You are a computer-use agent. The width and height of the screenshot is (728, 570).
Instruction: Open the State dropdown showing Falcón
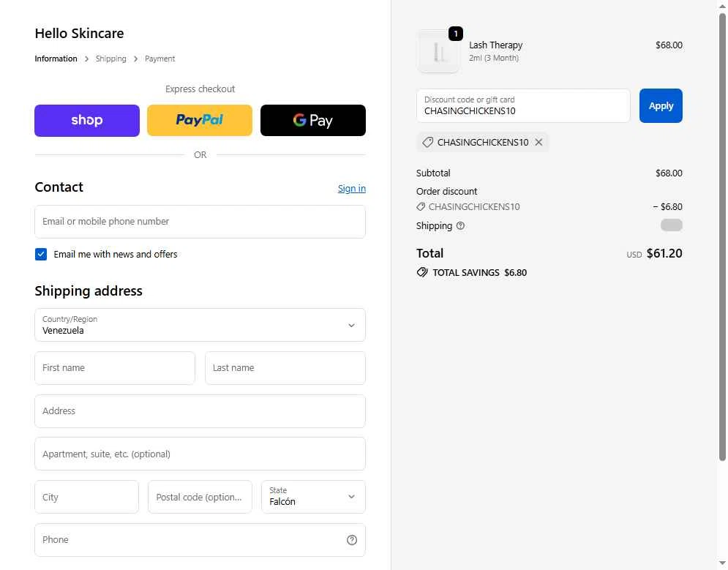(313, 497)
